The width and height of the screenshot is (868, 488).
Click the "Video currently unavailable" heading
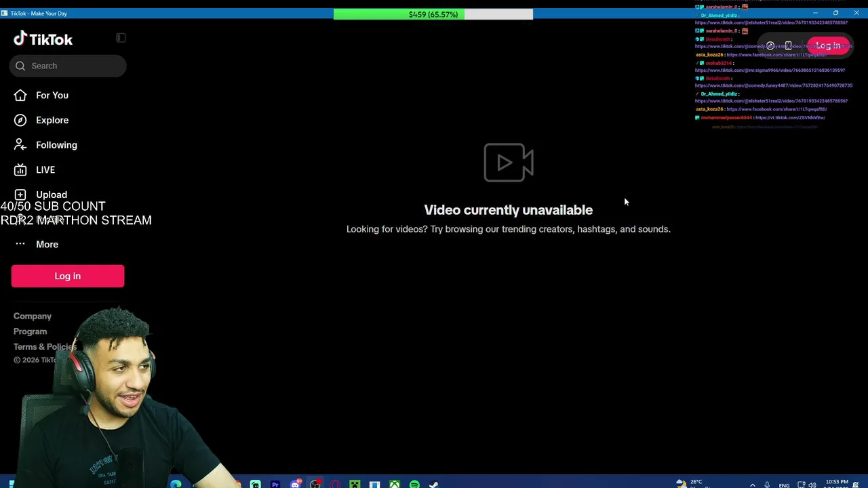click(x=509, y=210)
